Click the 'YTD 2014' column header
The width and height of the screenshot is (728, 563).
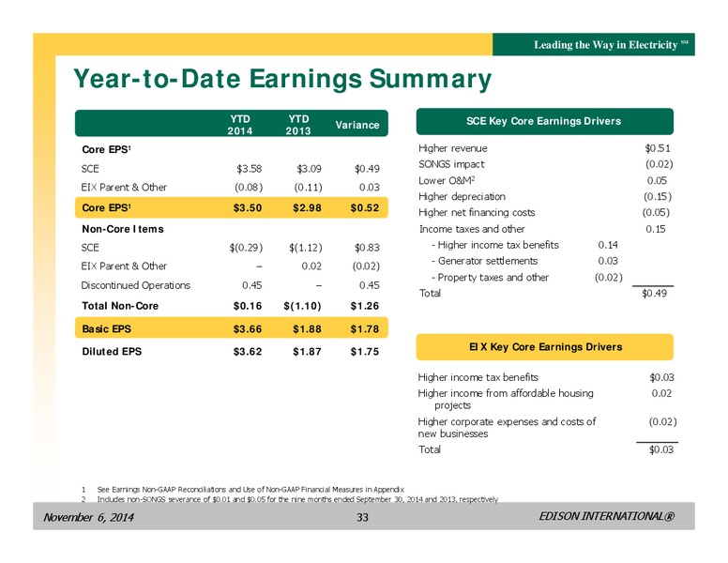240,125
